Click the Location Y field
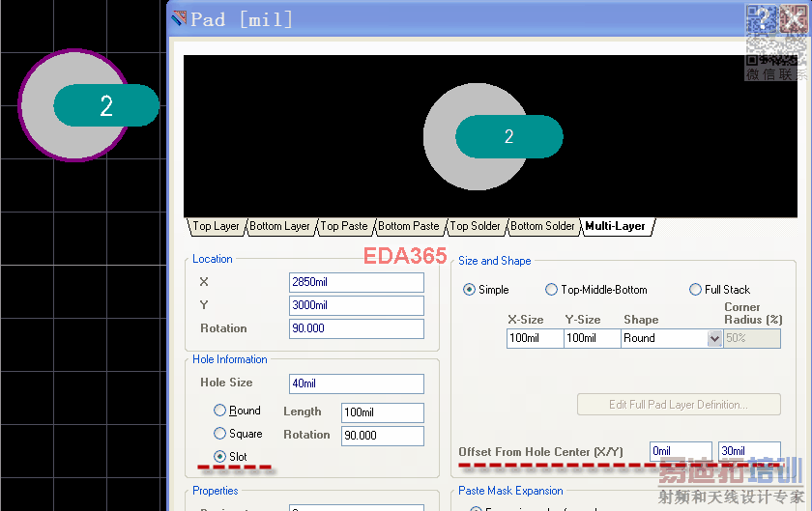This screenshot has height=511, width=812. click(x=357, y=305)
